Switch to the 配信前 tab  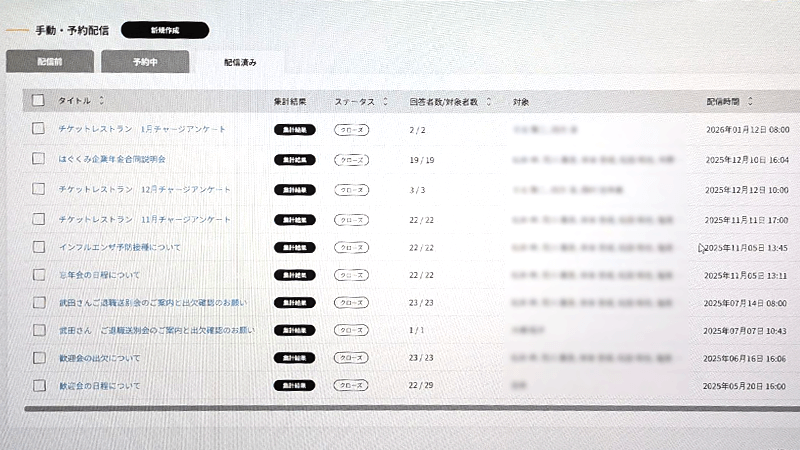[50, 62]
